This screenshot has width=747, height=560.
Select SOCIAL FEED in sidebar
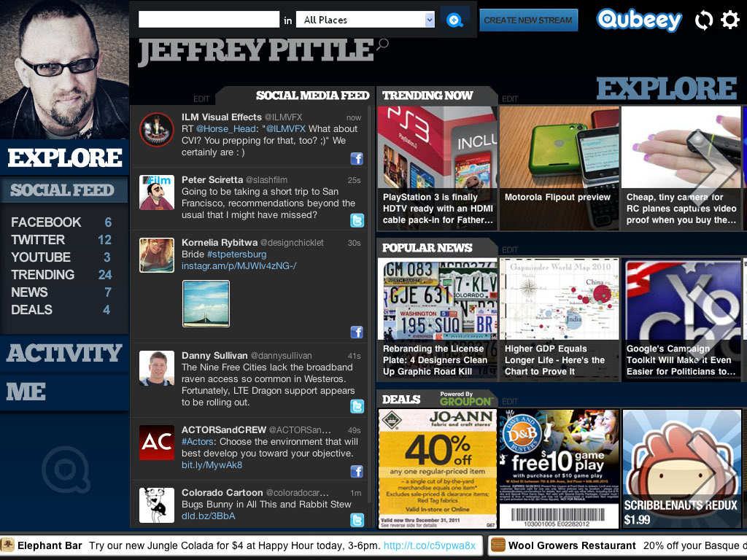(x=64, y=190)
